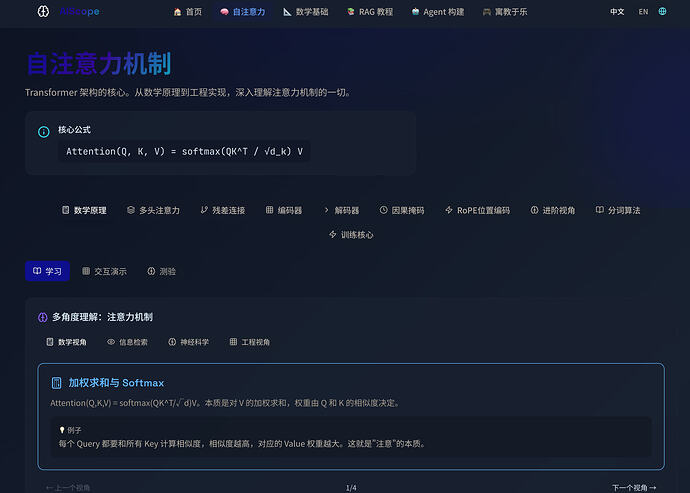Click the 多角度理解: 注意力机制 heading
The height and width of the screenshot is (493, 690).
103,317
